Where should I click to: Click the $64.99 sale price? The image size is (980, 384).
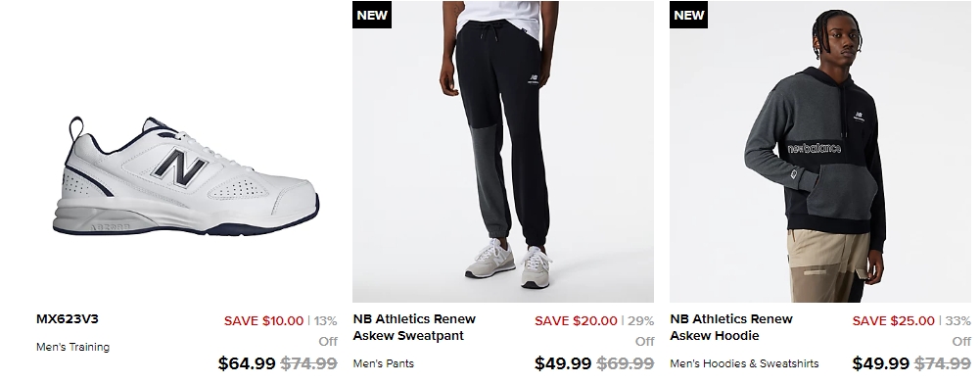(247, 363)
